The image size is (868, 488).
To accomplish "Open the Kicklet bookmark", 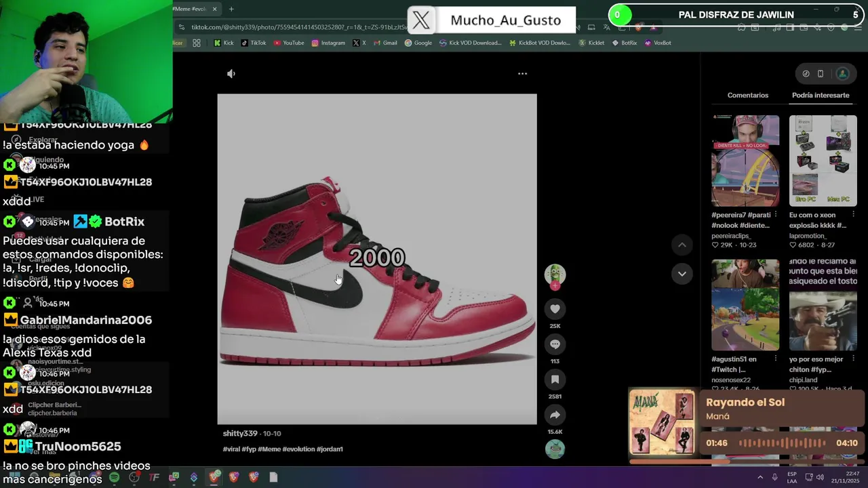I will coord(591,43).
